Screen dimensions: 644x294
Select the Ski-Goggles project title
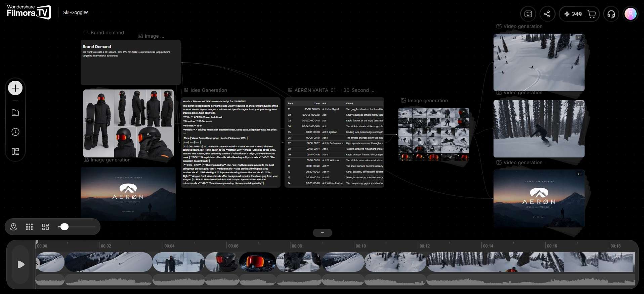tap(76, 12)
